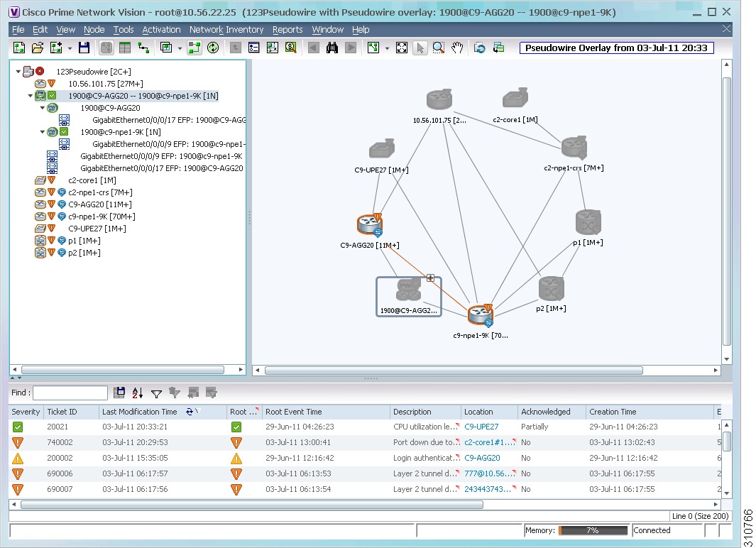756x548 pixels.
Task: Select c2-core1 [1M] tree item
Action: coord(92,180)
